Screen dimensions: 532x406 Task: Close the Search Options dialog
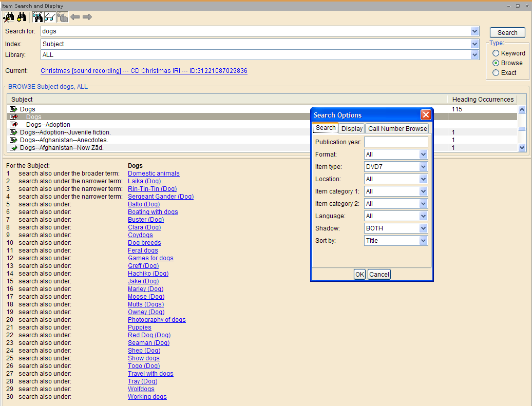pos(426,114)
